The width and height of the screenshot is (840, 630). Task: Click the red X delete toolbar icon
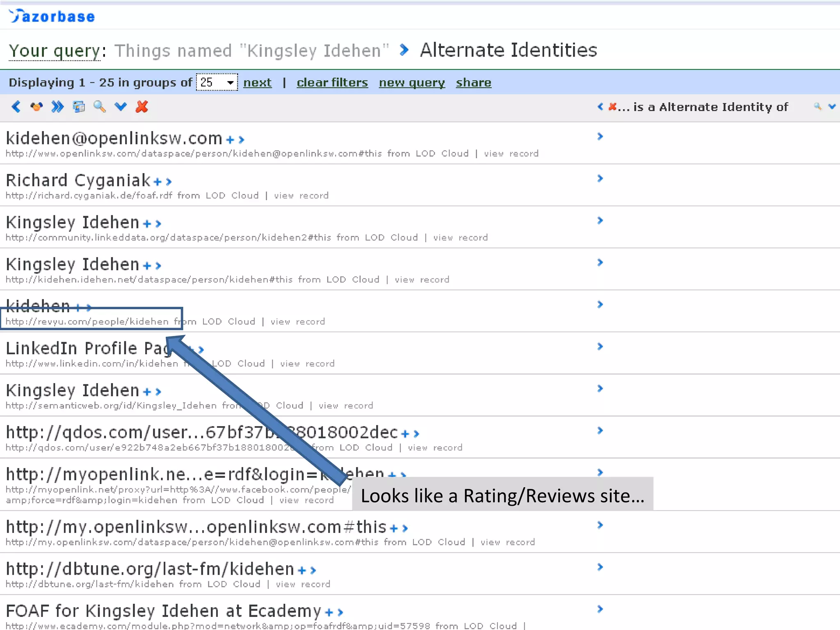[142, 107]
